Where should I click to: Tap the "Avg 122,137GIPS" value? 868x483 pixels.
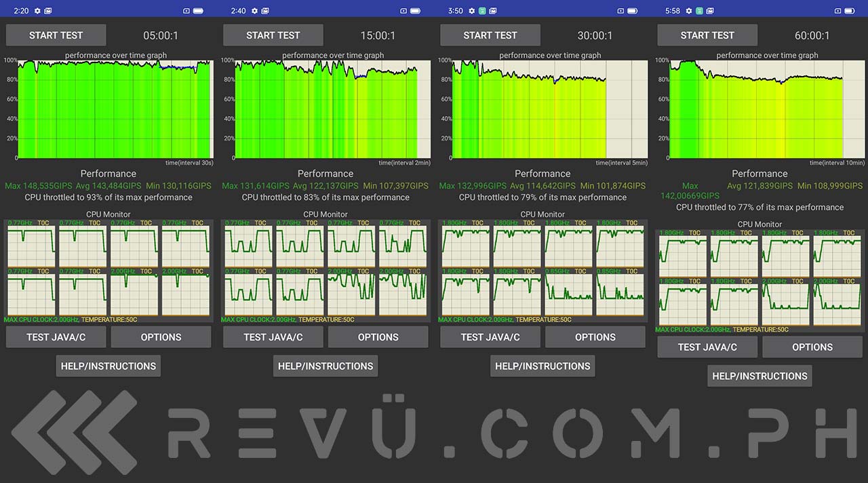click(325, 186)
